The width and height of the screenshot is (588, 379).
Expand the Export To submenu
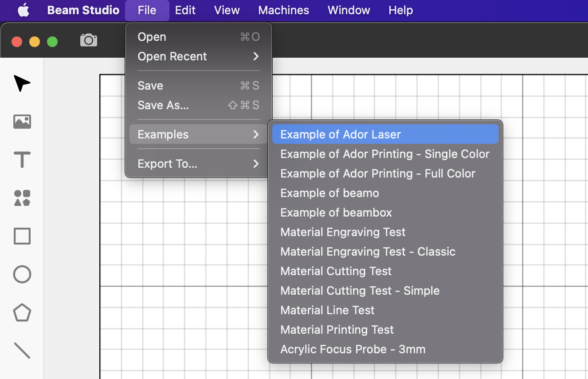pos(256,164)
